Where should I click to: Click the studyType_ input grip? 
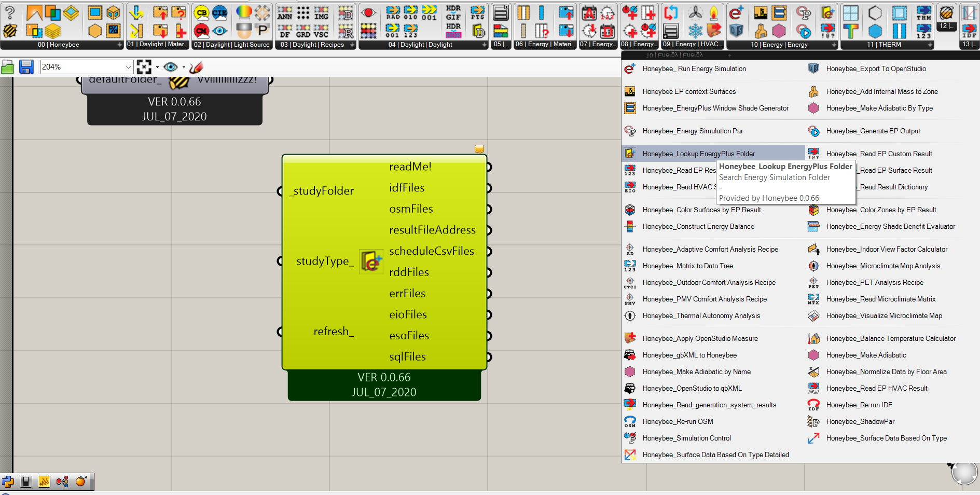(x=280, y=261)
